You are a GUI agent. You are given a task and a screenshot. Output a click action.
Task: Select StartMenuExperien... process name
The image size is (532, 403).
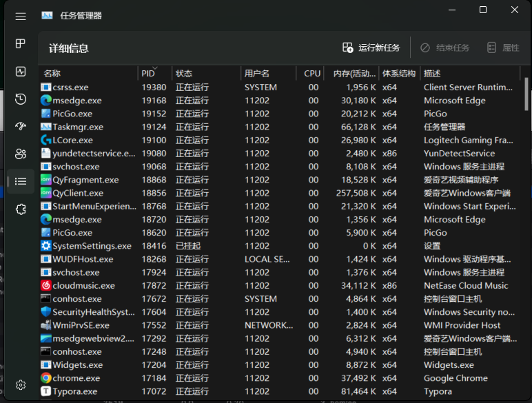click(94, 206)
